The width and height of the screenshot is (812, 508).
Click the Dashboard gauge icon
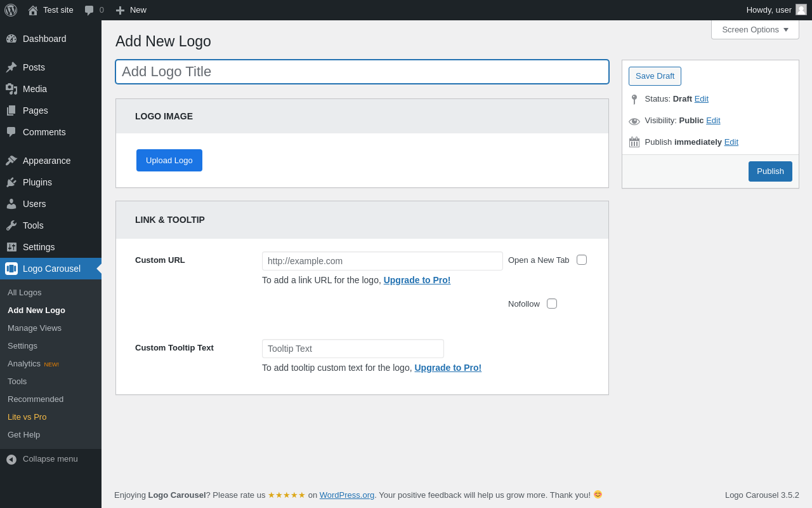click(11, 39)
